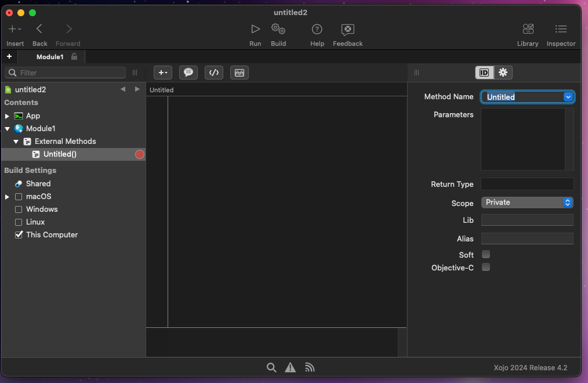Enable the Soft checkbox
Viewport: 588px width, 383px height.
(486, 254)
